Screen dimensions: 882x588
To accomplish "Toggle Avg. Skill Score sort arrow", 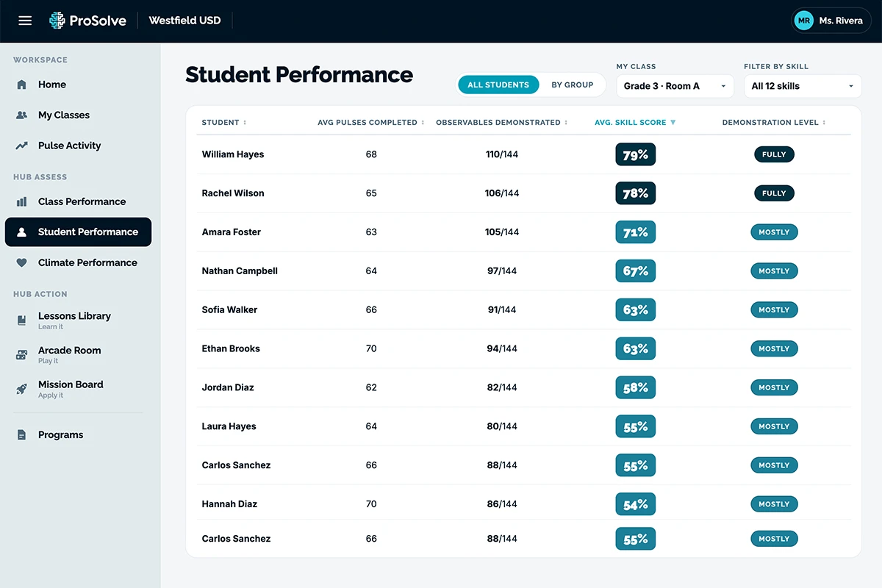I will [x=673, y=123].
